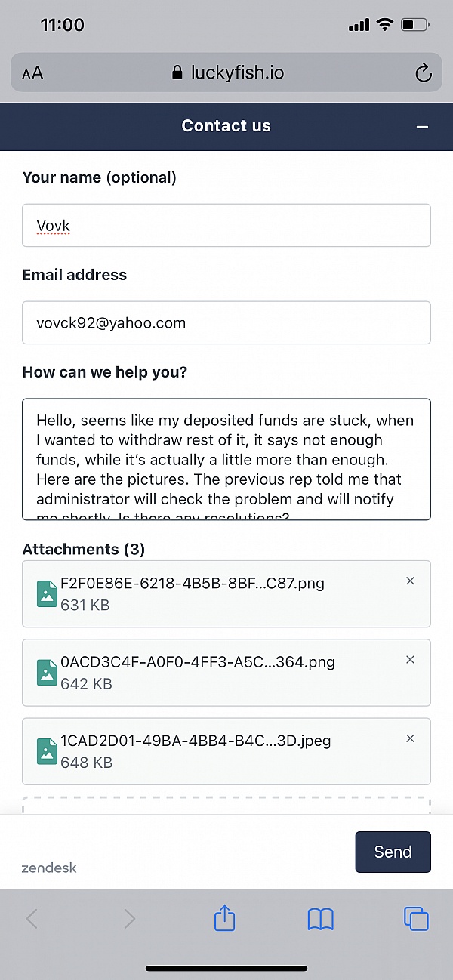453x980 pixels.
Task: Tap the Safari forward arrow
Action: pyautogui.click(x=129, y=918)
